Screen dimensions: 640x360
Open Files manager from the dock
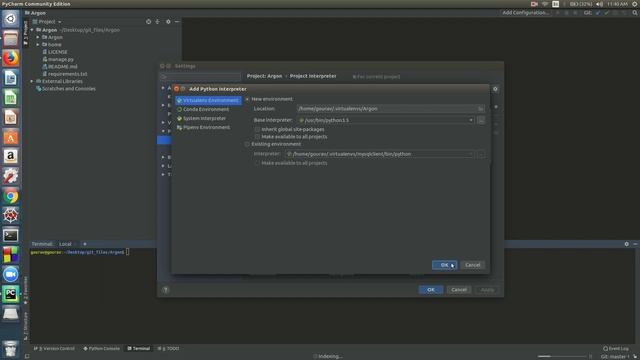pyautogui.click(x=11, y=39)
